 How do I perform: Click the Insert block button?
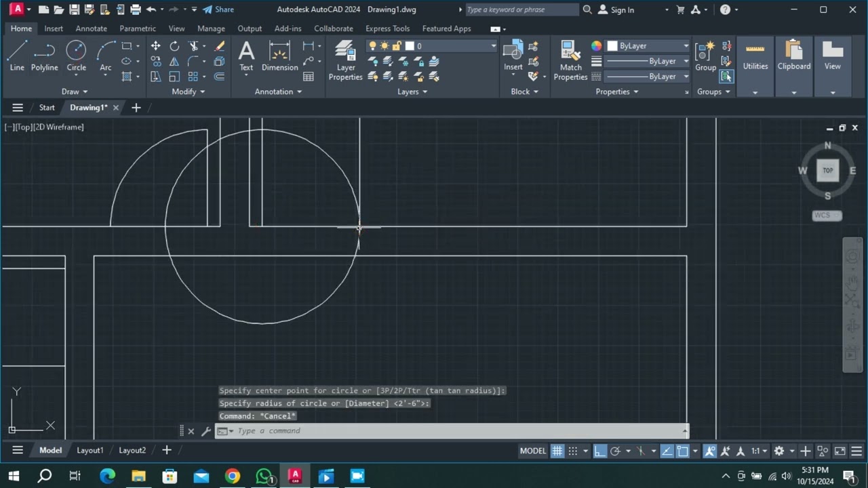pos(513,56)
